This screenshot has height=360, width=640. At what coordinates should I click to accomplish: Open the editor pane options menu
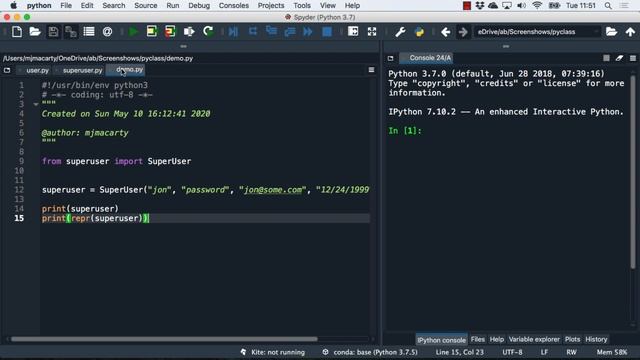pyautogui.click(x=371, y=70)
